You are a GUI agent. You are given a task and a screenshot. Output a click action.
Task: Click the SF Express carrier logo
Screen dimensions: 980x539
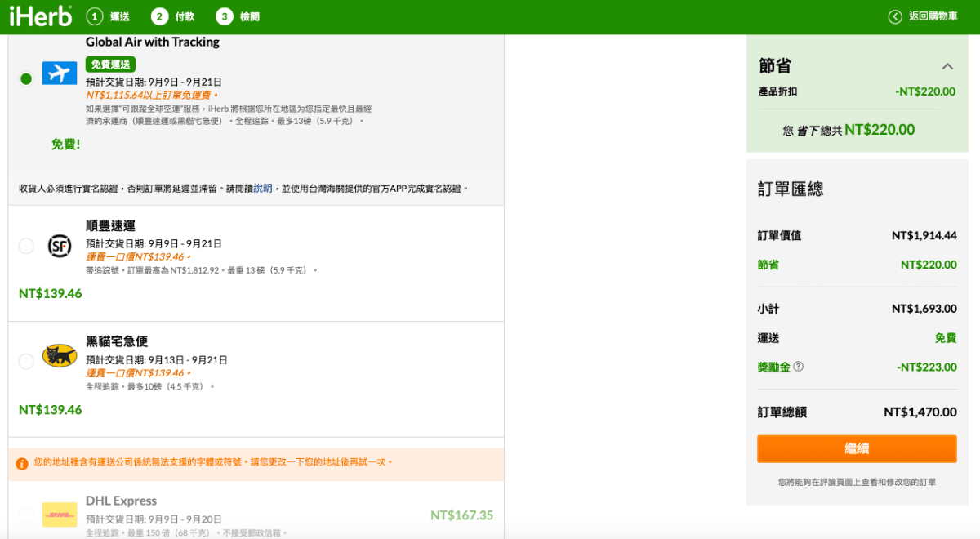point(60,245)
